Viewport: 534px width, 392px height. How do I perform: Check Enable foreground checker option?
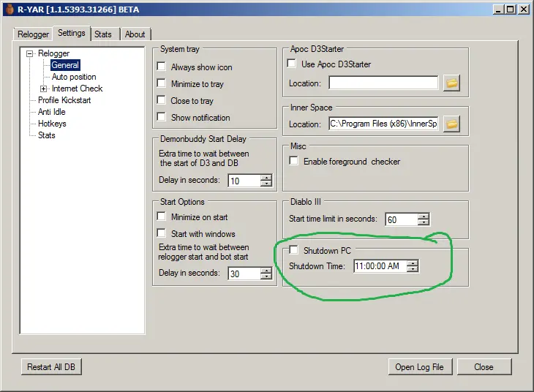pos(294,162)
